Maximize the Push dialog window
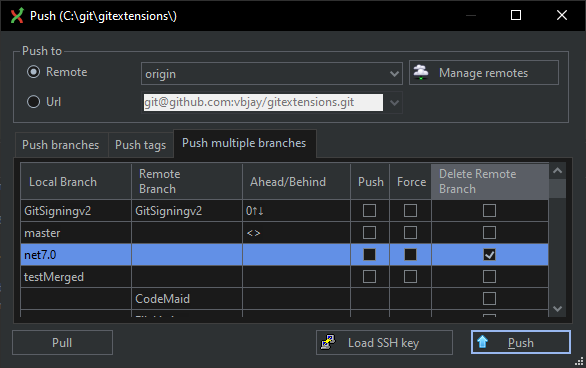 coord(516,15)
